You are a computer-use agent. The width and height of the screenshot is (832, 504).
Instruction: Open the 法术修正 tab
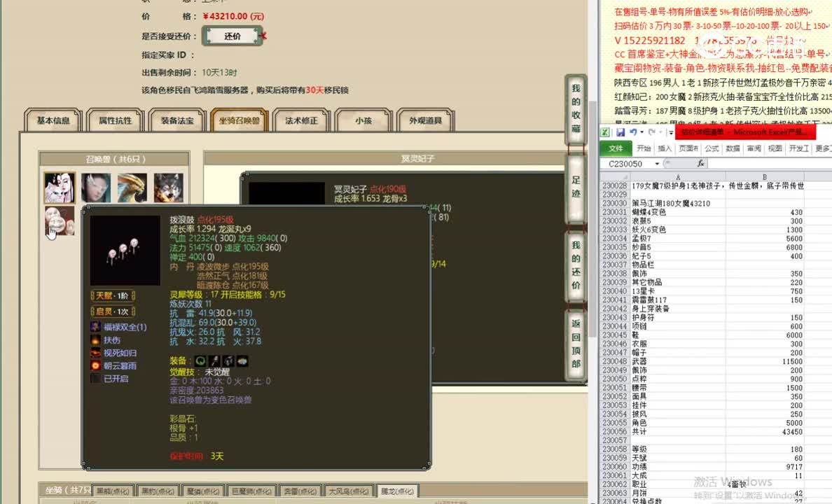point(301,120)
